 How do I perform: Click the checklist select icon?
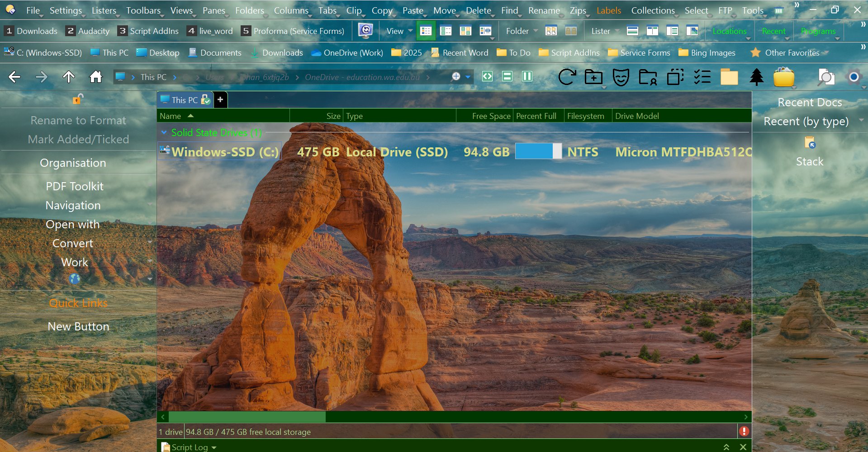(702, 77)
